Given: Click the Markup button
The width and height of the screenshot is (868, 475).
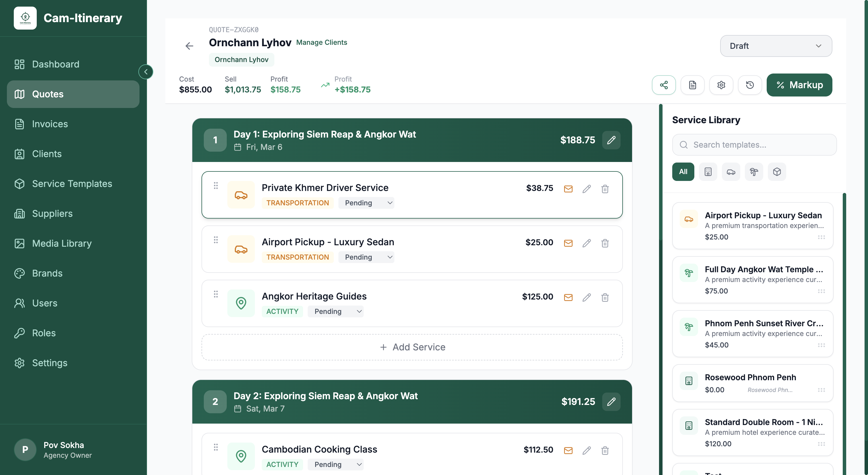Looking at the screenshot, I should pos(799,85).
